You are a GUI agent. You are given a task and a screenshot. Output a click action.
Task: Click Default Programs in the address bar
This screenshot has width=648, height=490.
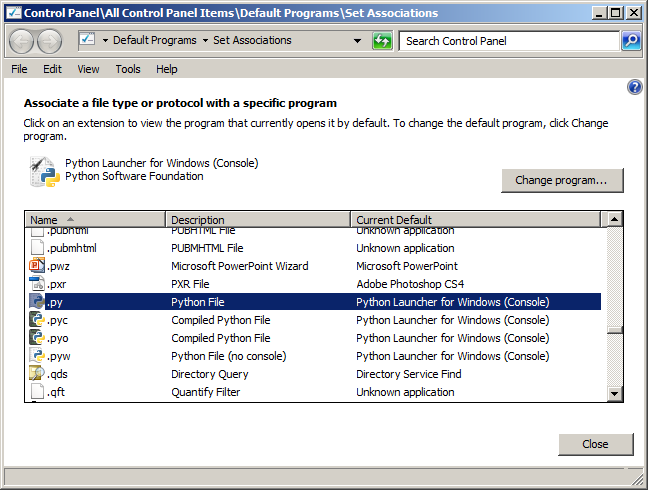coord(155,40)
